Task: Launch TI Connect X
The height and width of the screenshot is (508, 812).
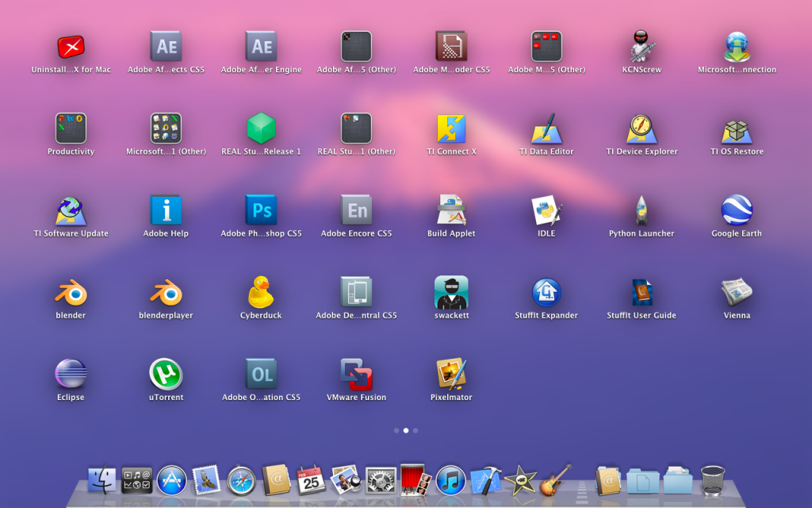Action: click(451, 129)
